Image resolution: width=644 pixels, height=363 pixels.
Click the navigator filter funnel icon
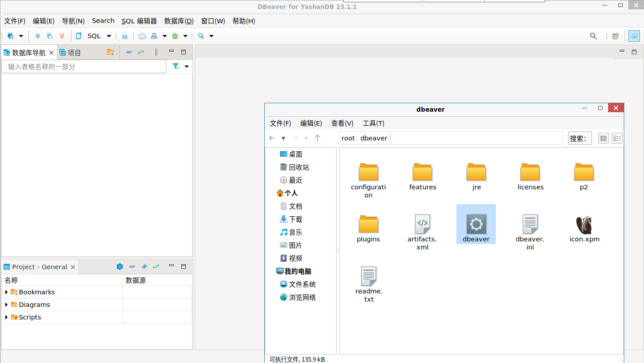click(x=176, y=66)
